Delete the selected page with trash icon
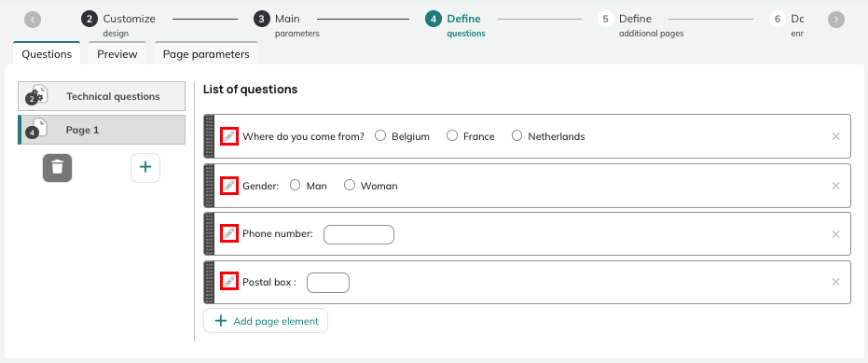 pyautogui.click(x=58, y=167)
